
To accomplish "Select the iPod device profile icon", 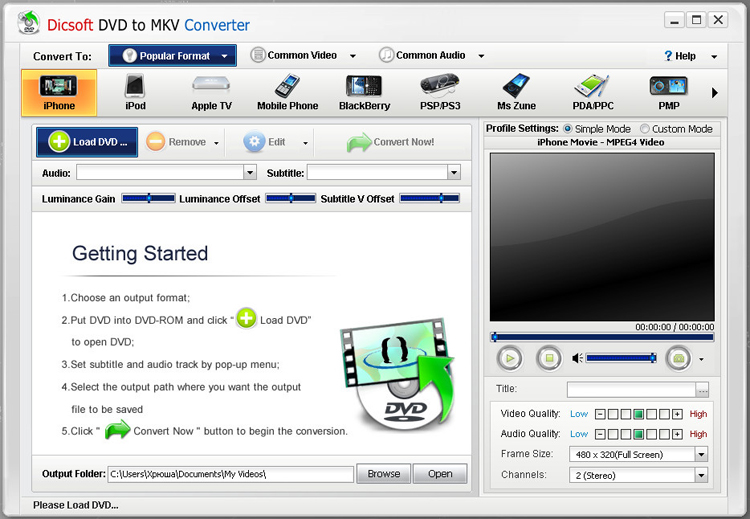I will (135, 91).
